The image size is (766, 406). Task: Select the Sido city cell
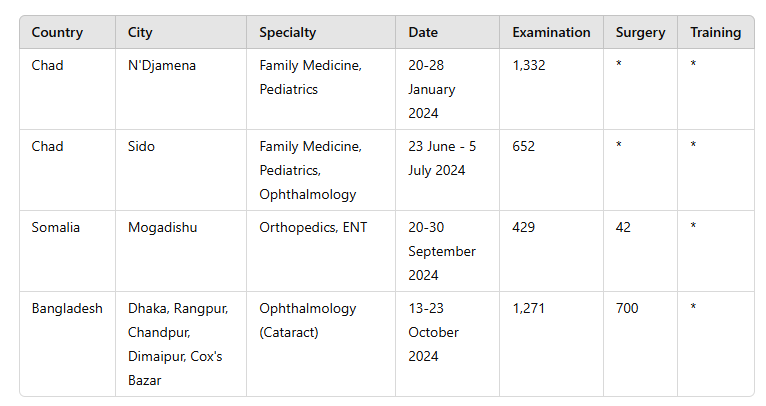(141, 147)
